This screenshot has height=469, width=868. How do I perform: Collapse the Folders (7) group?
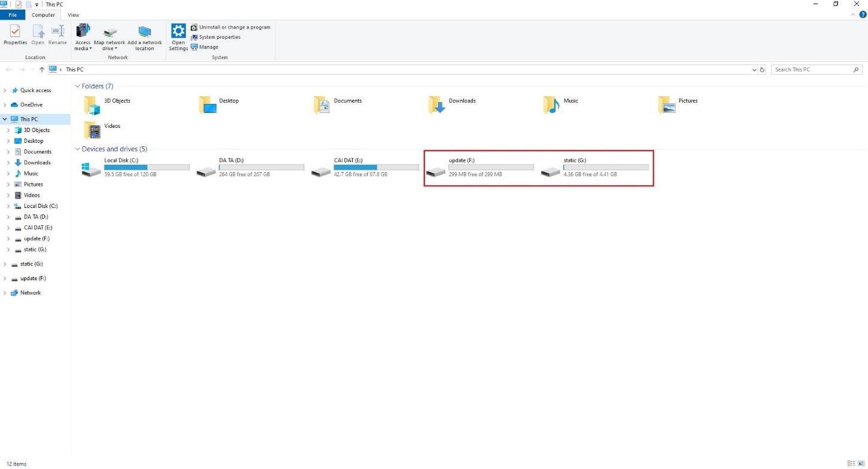77,87
